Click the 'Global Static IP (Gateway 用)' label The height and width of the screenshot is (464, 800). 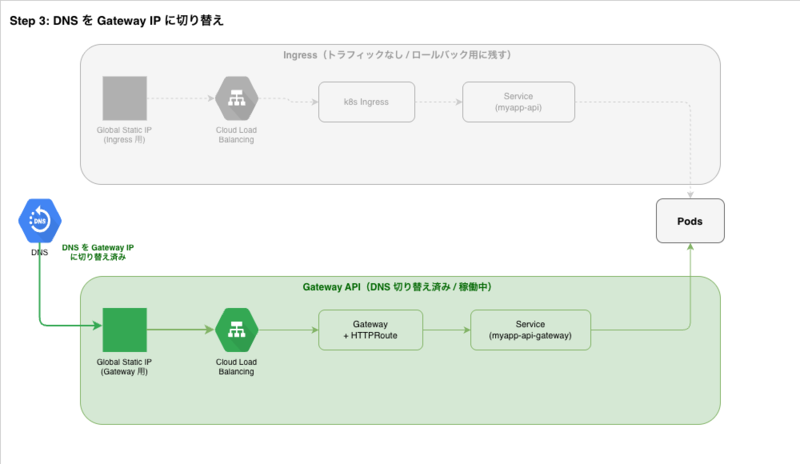[x=124, y=367]
